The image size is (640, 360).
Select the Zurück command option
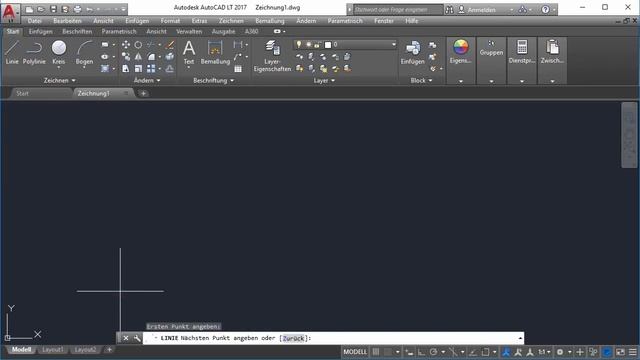pos(293,338)
